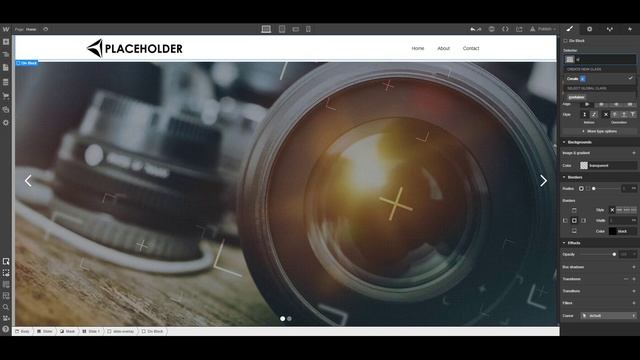
Task: Add a Filter effect
Action: (634, 303)
